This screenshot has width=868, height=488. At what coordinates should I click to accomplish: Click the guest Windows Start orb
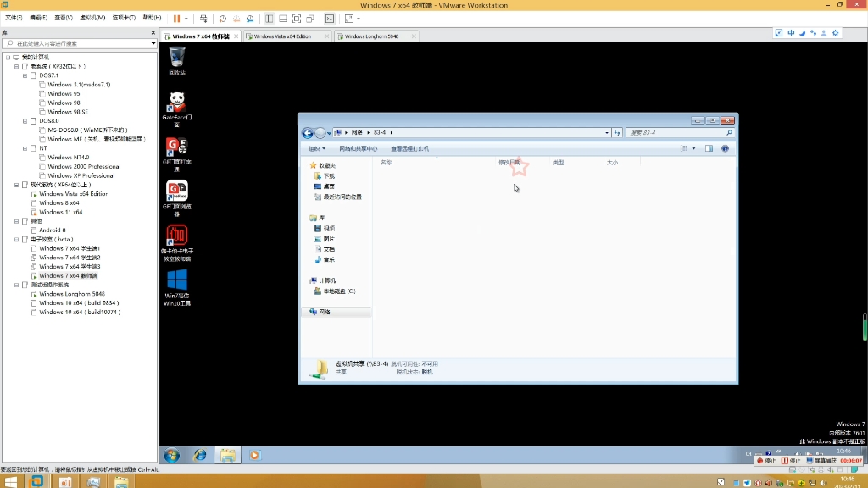coord(172,455)
